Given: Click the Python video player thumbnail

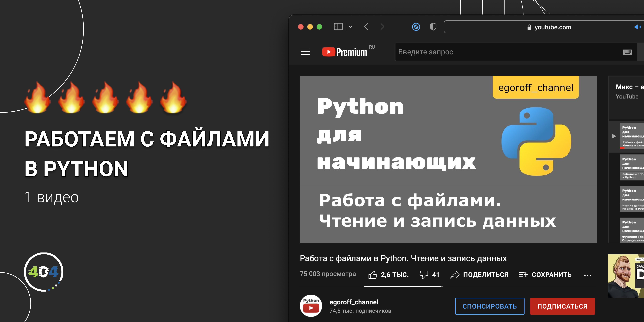Looking at the screenshot, I should 448,159.
